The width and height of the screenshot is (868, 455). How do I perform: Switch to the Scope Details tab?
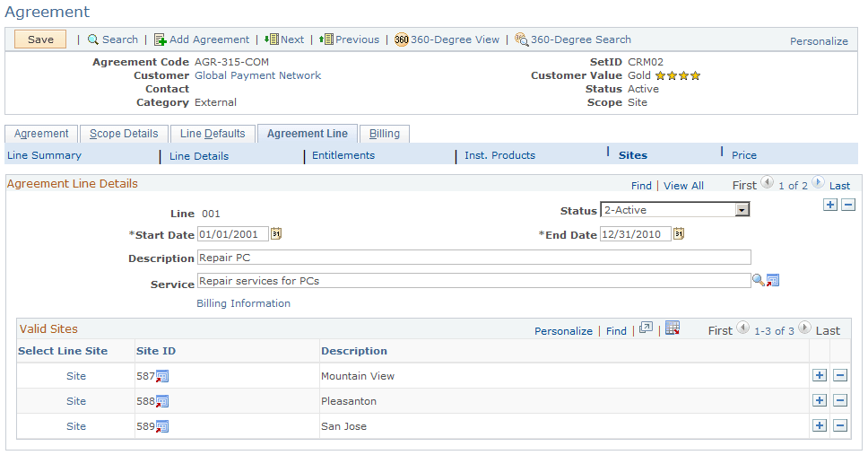tap(124, 134)
